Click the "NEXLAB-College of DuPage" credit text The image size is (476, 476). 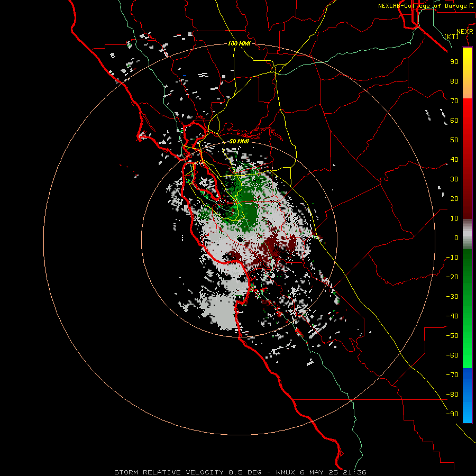[x=422, y=6]
